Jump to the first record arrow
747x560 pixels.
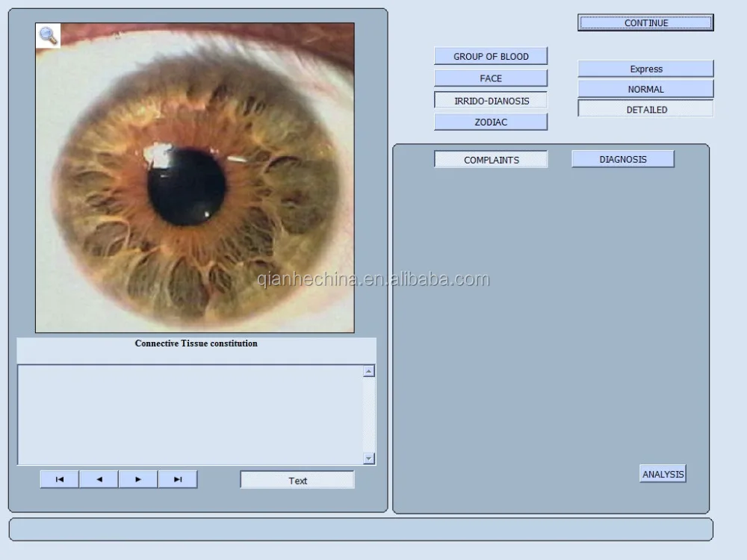coord(60,479)
